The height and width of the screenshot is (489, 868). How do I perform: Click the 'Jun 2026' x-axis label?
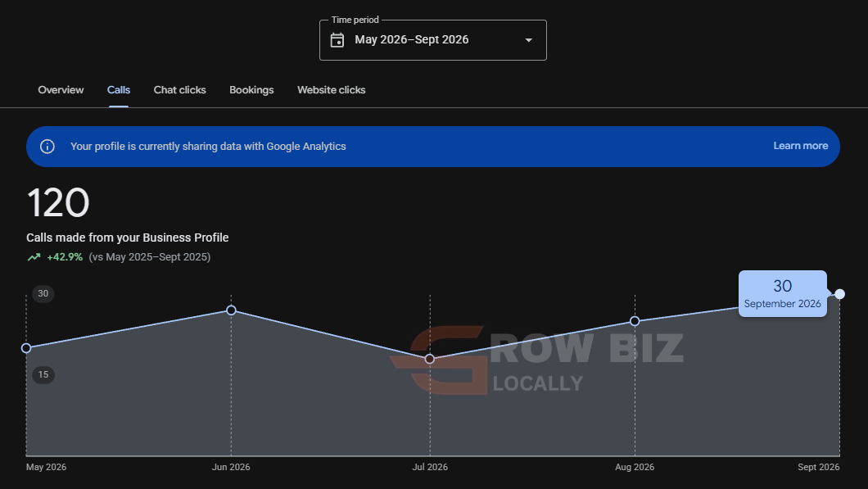coord(231,467)
